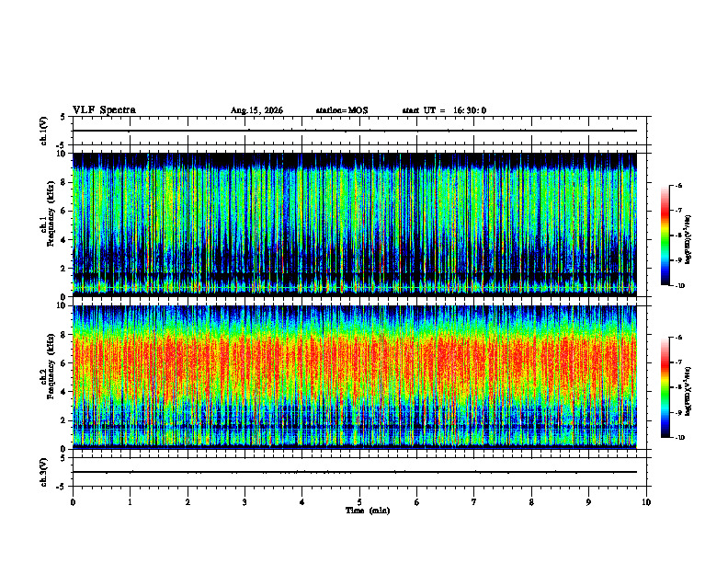Click the ch.2 spectrogram color scale bar
The height and width of the screenshot is (563, 728).
(x=665, y=387)
